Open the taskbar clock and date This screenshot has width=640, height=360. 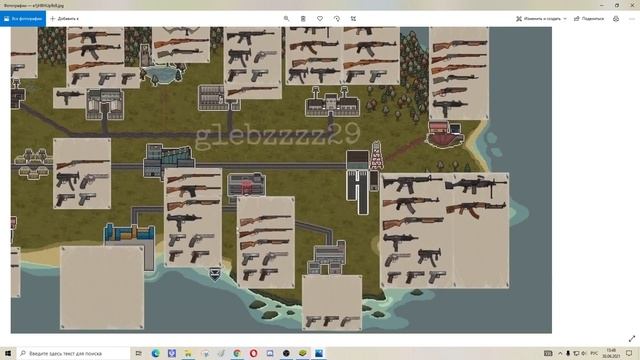coord(611,353)
